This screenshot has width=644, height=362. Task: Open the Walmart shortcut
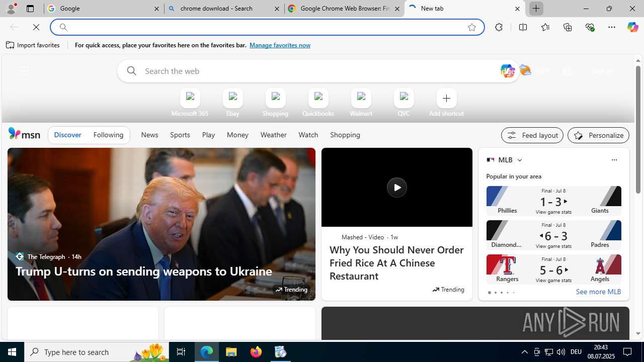[361, 103]
